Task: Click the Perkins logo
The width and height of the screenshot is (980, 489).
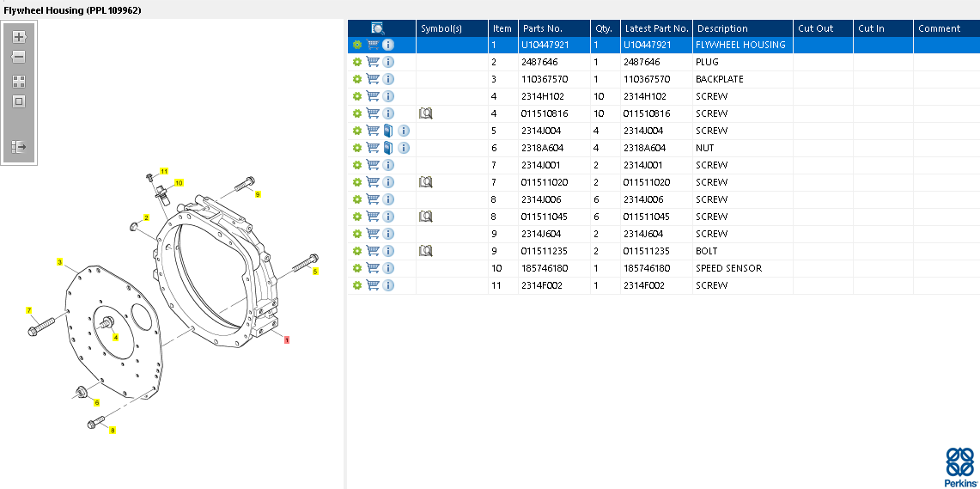Action: [x=959, y=468]
